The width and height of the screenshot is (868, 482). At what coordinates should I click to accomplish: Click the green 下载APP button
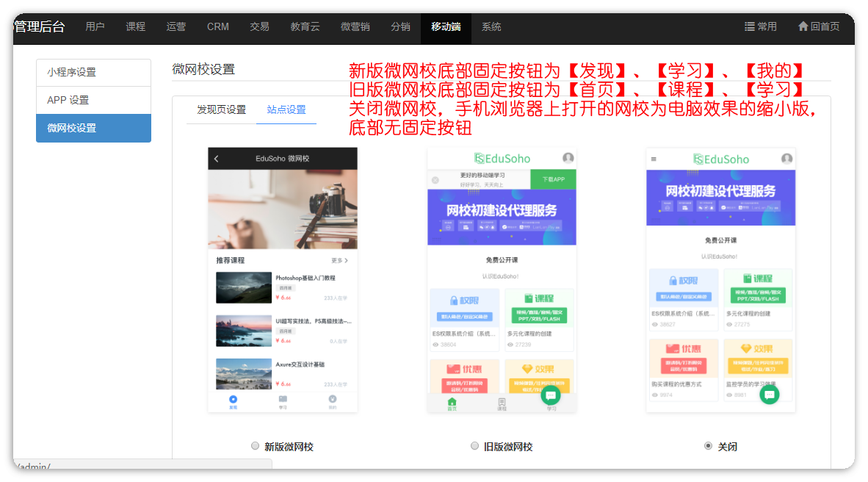(553, 180)
